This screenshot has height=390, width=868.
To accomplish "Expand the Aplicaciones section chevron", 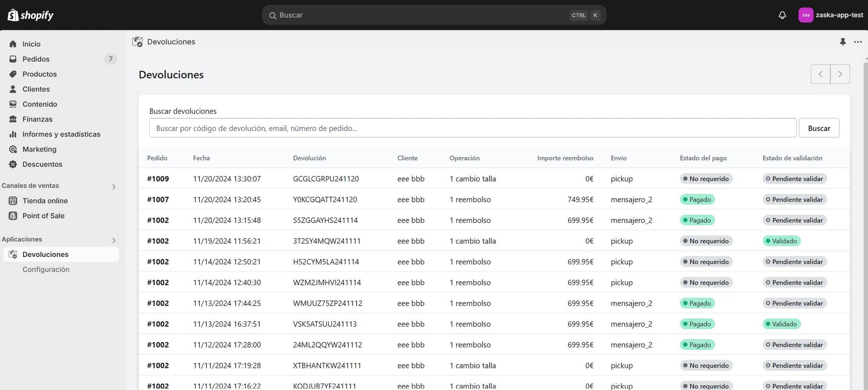I will click(114, 241).
